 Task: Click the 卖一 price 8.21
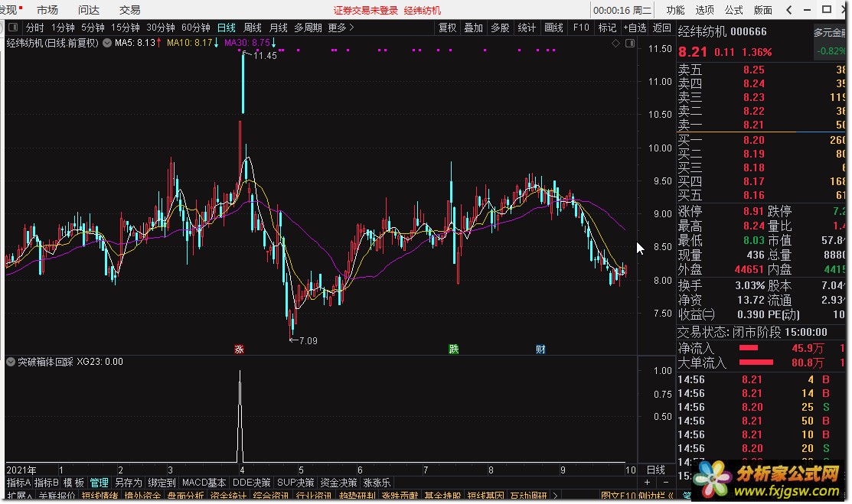tap(754, 125)
